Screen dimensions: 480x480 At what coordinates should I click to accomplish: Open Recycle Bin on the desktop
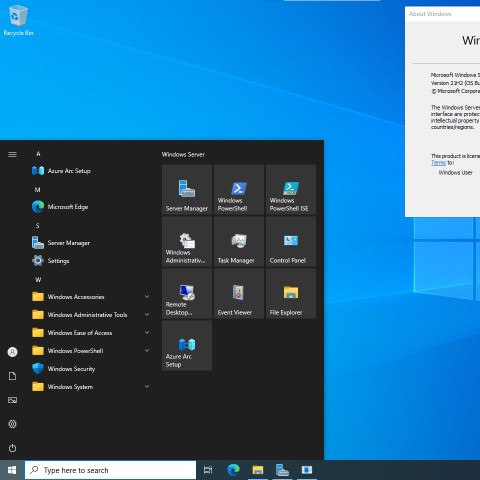coord(18,21)
